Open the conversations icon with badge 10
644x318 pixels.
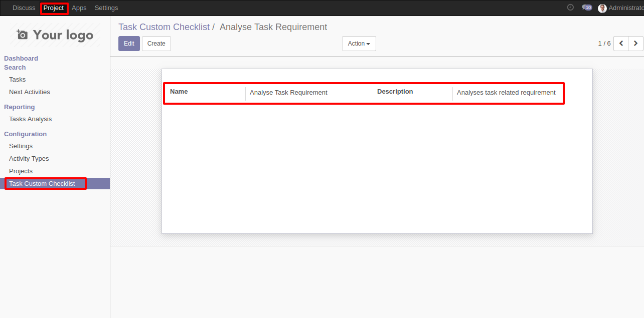(587, 8)
